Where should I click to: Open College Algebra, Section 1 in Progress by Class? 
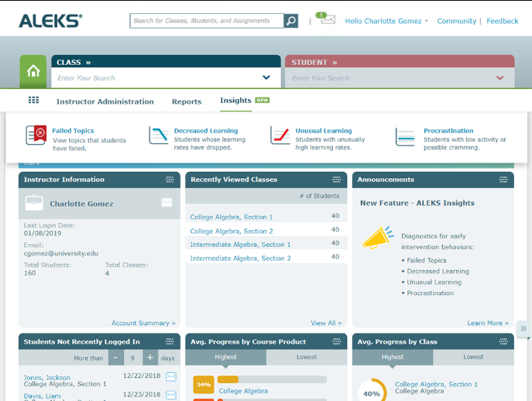(x=436, y=384)
